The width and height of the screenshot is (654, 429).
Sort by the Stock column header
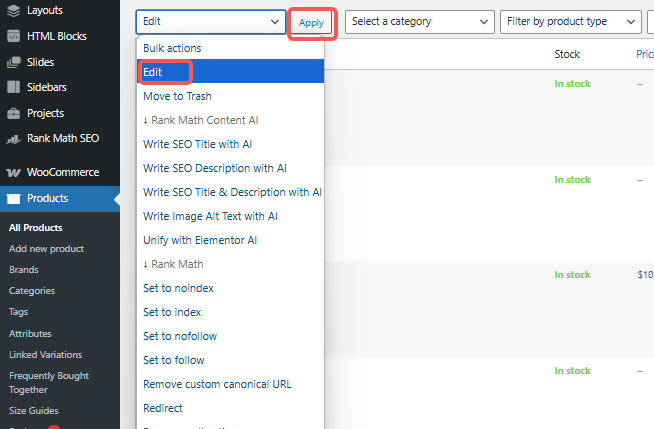(x=567, y=54)
